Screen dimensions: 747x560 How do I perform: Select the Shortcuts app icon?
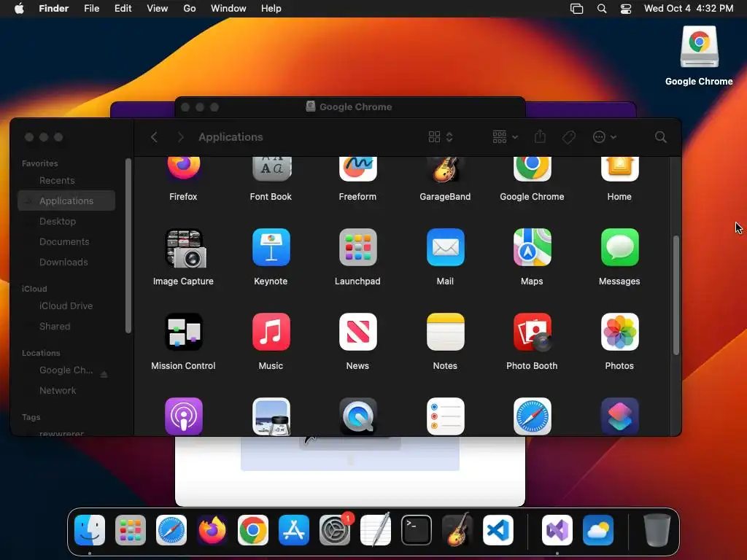619,416
